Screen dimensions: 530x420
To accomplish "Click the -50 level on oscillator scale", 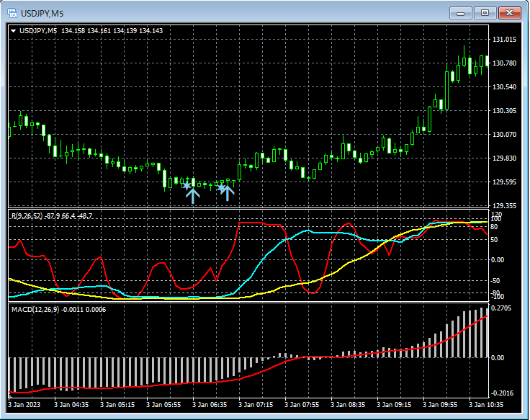I will (x=495, y=281).
